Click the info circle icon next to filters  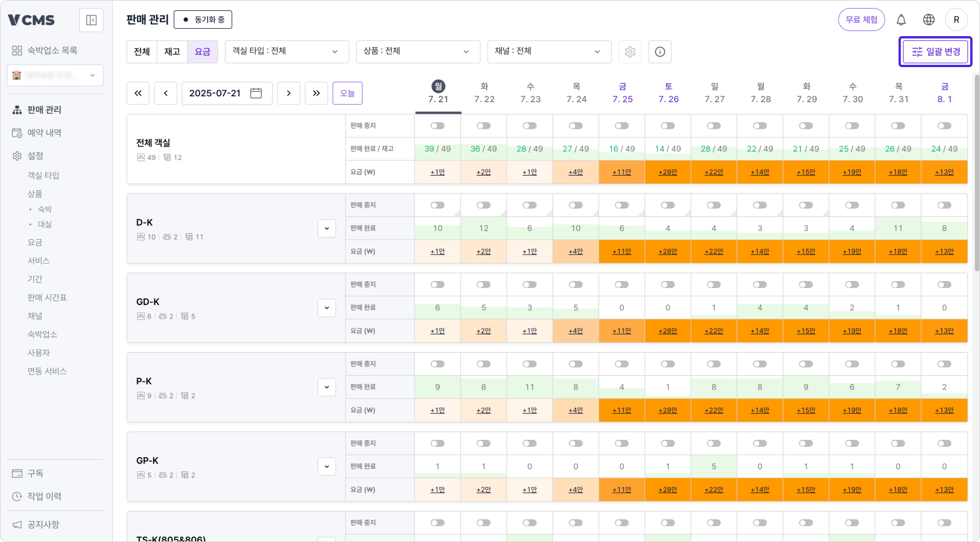[x=660, y=52]
